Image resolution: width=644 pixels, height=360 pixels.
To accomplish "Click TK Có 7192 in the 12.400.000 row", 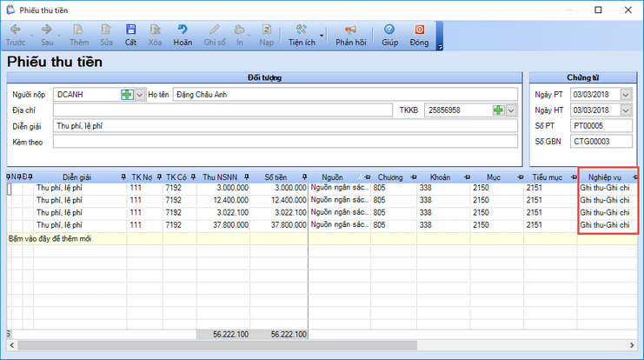I will pos(180,200).
